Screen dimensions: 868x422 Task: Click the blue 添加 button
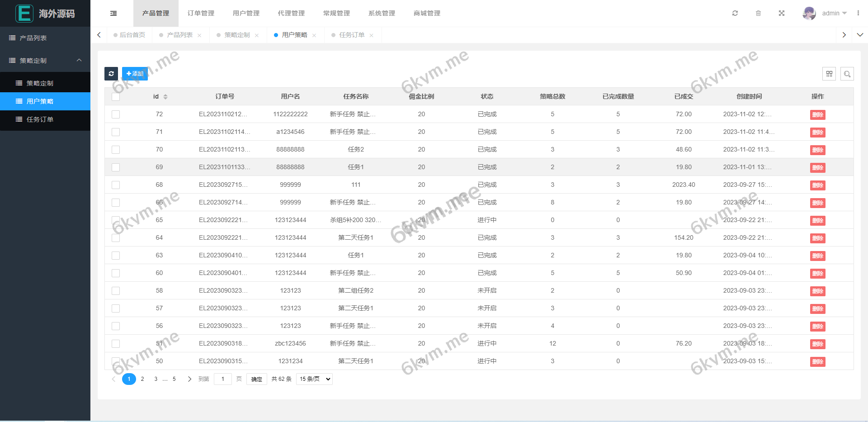[135, 74]
